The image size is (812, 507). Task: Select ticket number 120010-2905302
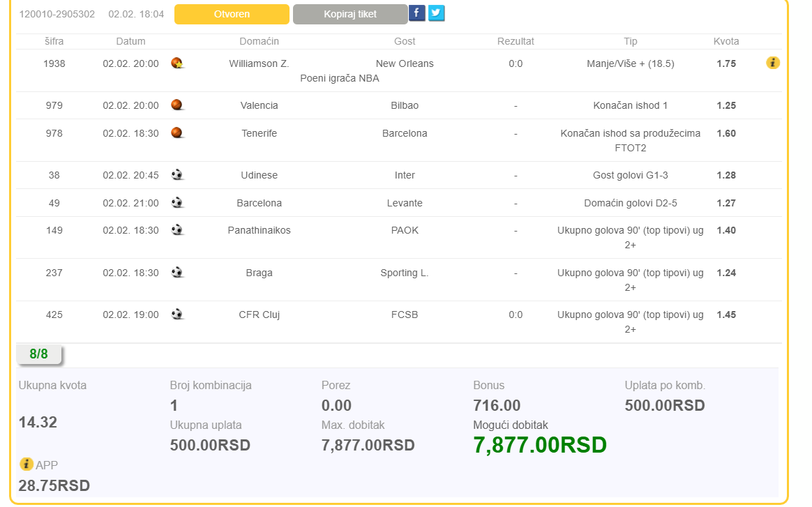click(57, 14)
